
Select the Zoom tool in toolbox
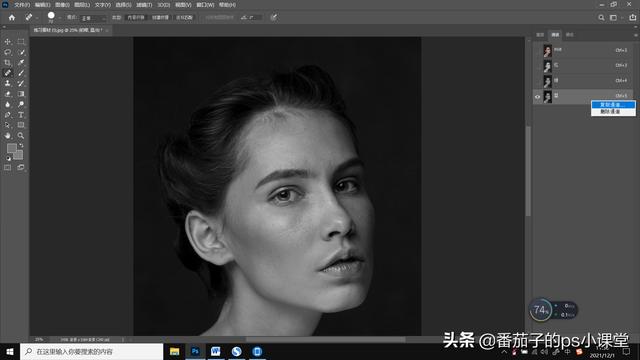[21, 136]
